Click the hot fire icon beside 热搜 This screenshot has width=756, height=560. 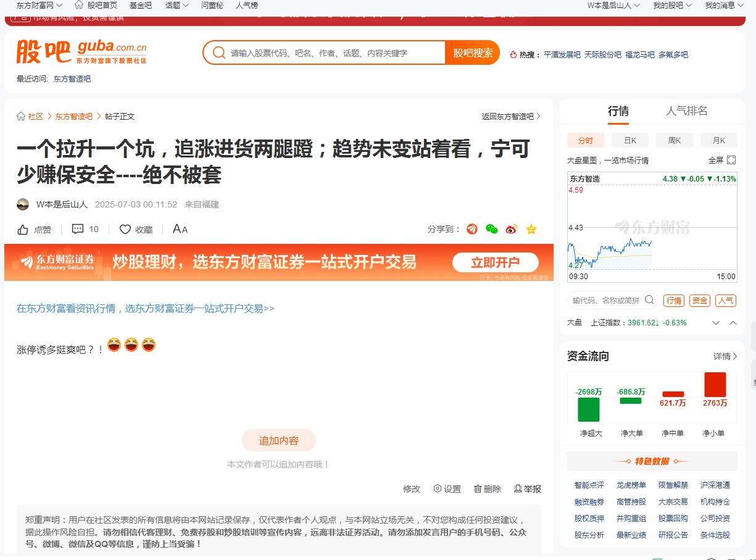coord(513,54)
